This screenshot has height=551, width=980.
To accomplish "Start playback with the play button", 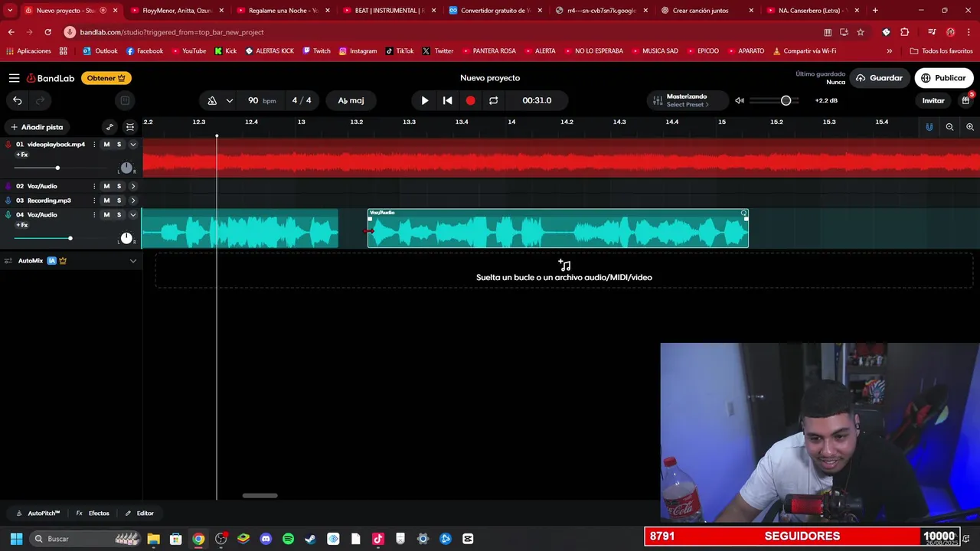I will [425, 100].
